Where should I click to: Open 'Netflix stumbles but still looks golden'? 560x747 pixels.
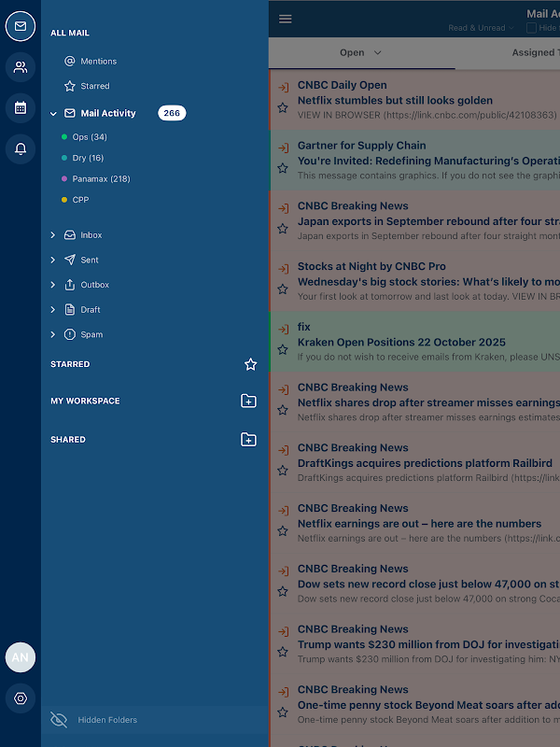point(395,101)
